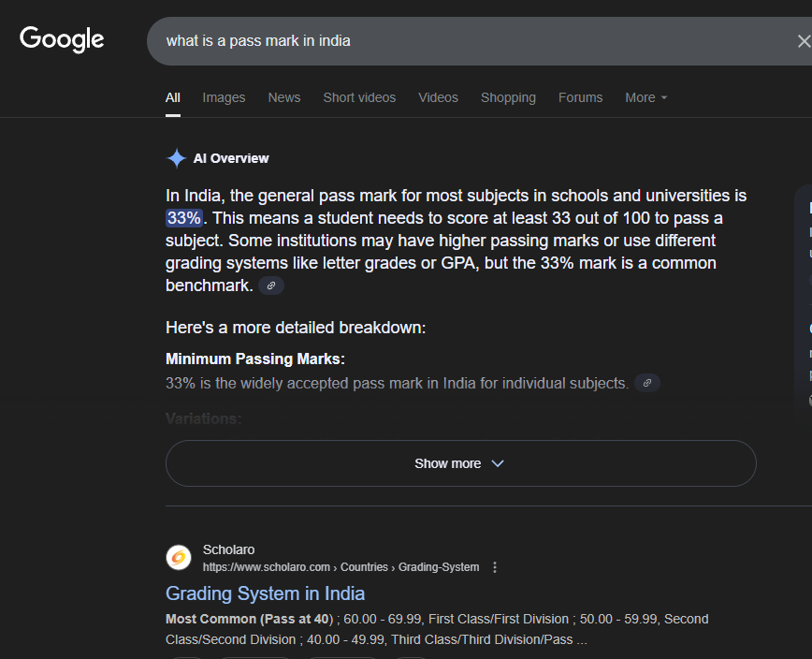The width and height of the screenshot is (812, 659).
Task: Click the highlighted 33% text
Action: [x=184, y=217]
